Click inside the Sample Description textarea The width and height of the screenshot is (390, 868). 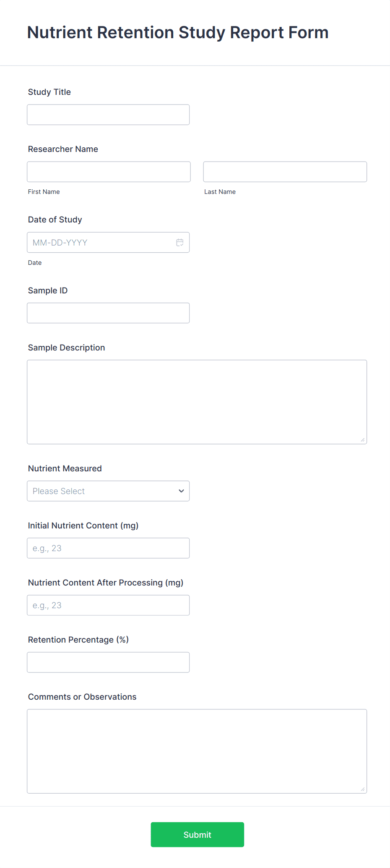(x=197, y=402)
